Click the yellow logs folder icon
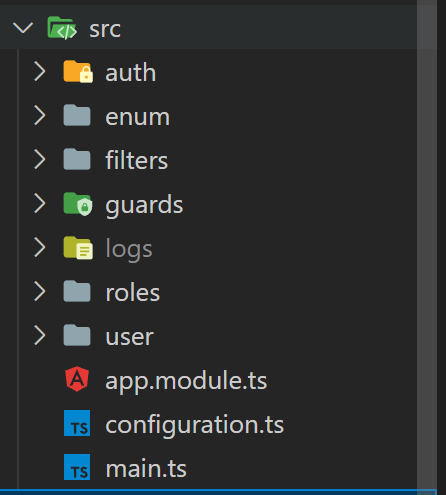The width and height of the screenshot is (446, 495). point(78,248)
